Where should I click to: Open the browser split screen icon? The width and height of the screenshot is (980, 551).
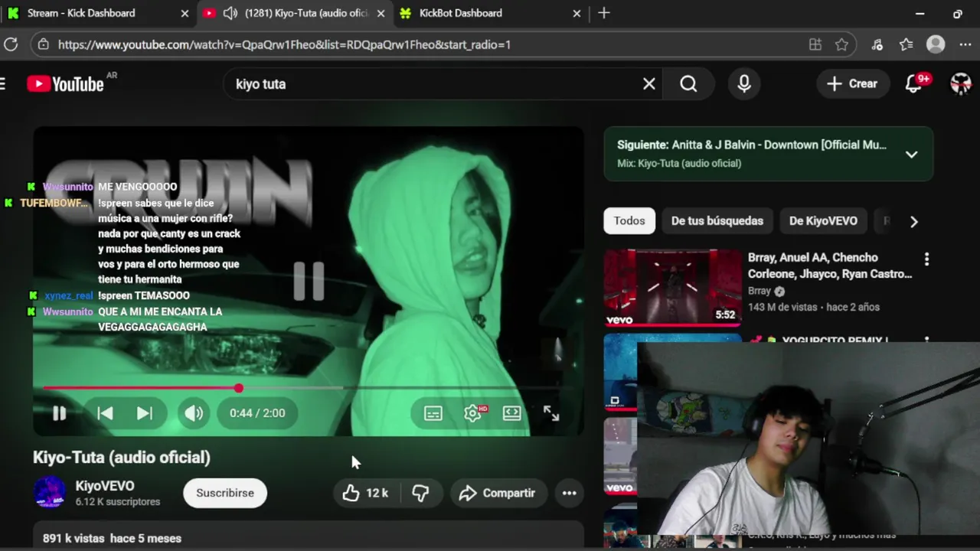point(815,44)
